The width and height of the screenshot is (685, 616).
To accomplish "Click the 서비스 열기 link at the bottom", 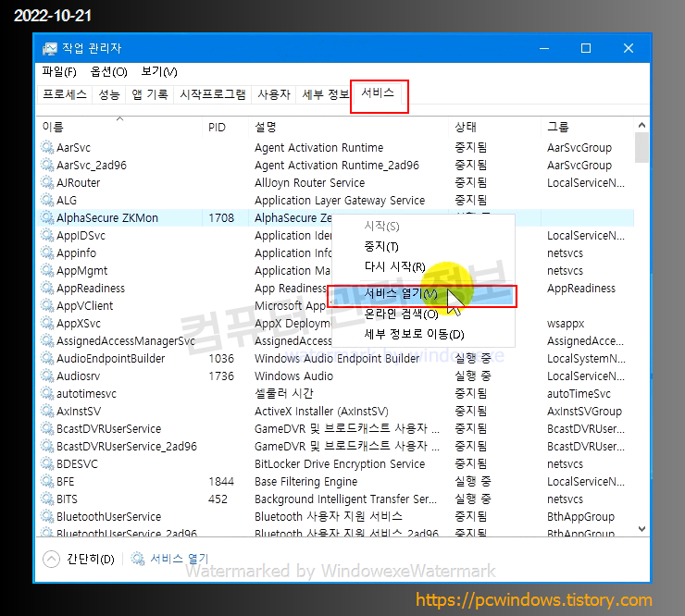I will tap(179, 559).
